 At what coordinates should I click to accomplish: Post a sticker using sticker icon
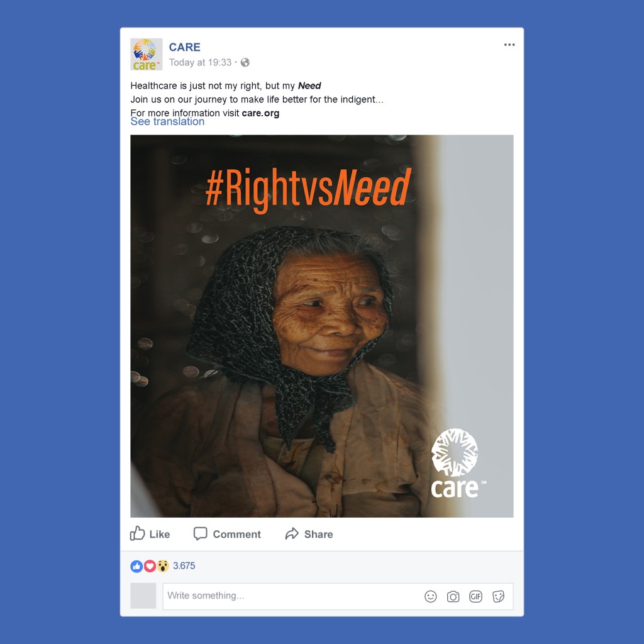[498, 596]
